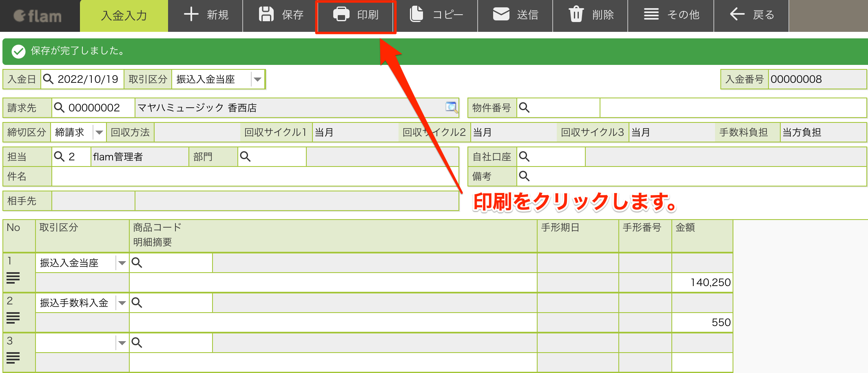Open row 3 line menu icon
This screenshot has height=373, width=868.
tap(13, 358)
